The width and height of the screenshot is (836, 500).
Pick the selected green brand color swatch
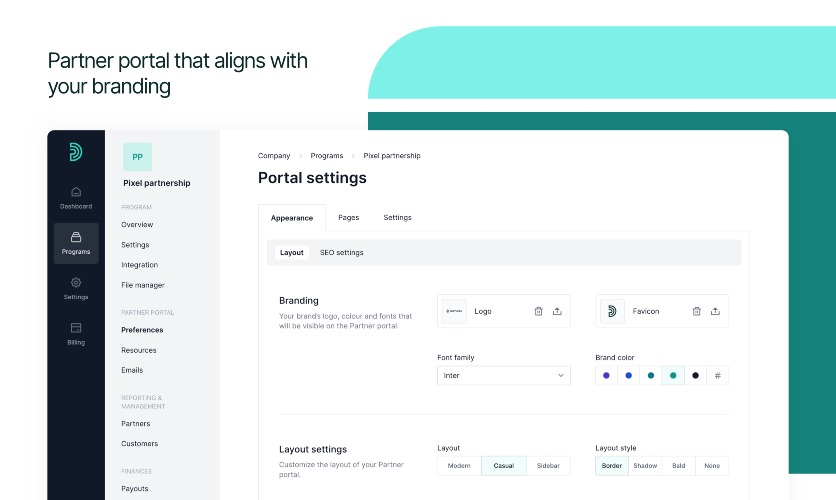(x=673, y=375)
